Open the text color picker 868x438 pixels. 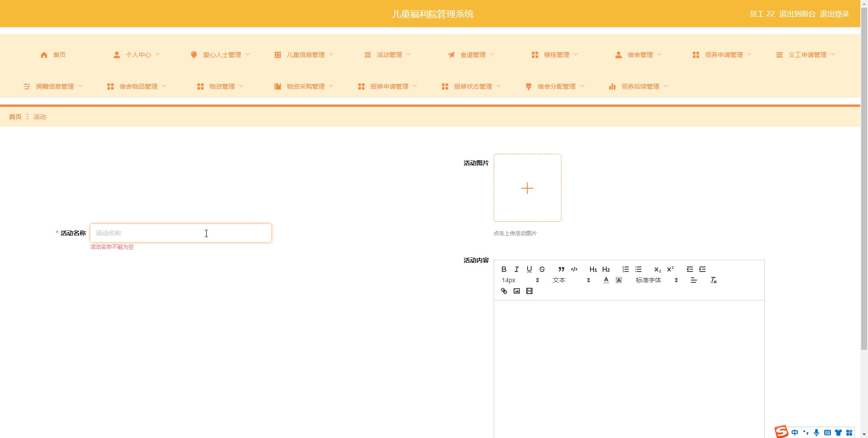pos(606,280)
